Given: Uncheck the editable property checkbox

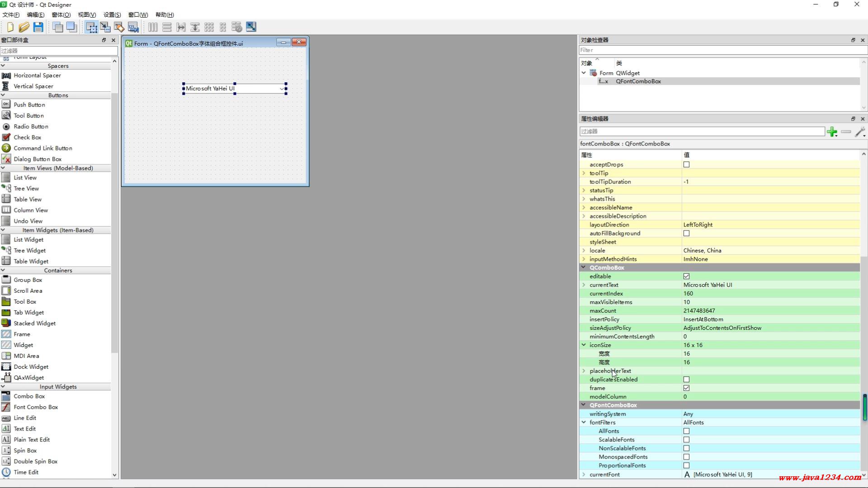Looking at the screenshot, I should click(686, 276).
